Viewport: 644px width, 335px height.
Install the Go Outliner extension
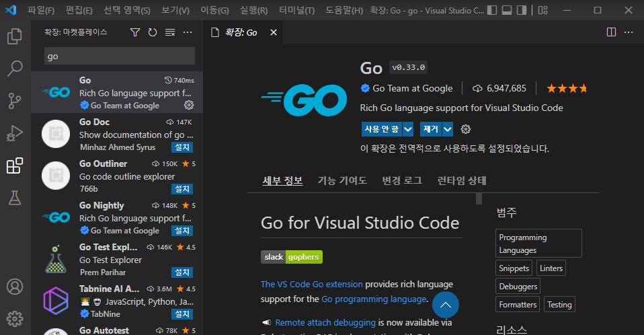pos(182,188)
